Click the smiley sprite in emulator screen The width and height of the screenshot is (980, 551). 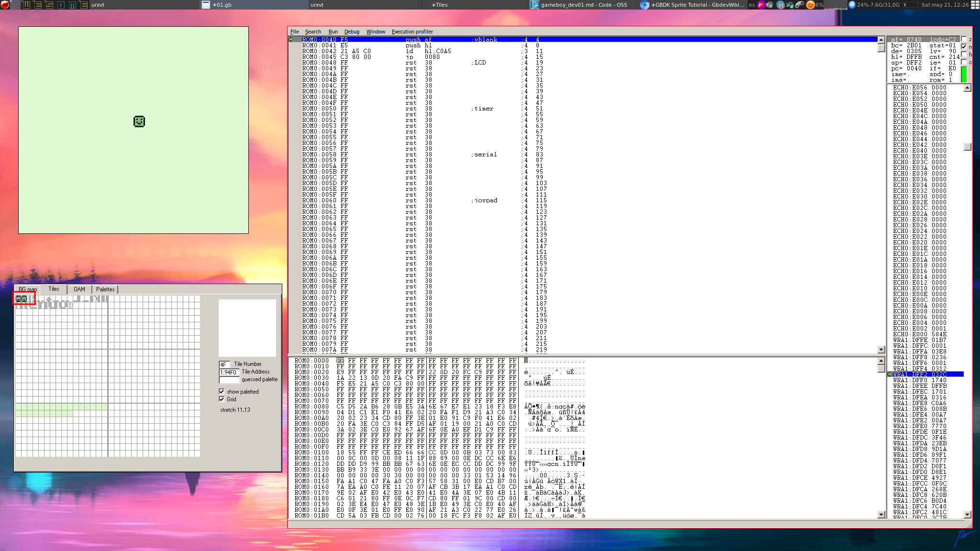click(139, 121)
